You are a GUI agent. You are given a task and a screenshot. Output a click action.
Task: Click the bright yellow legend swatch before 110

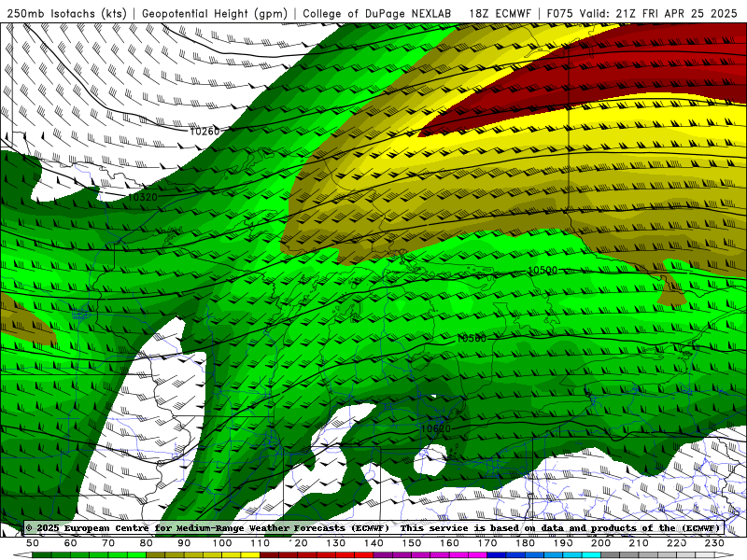250,555
